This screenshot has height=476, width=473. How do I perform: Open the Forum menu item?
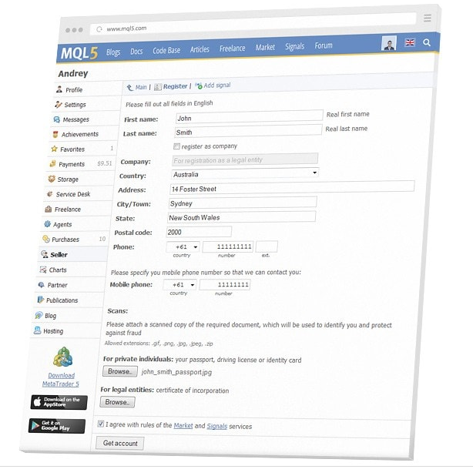pyautogui.click(x=324, y=45)
